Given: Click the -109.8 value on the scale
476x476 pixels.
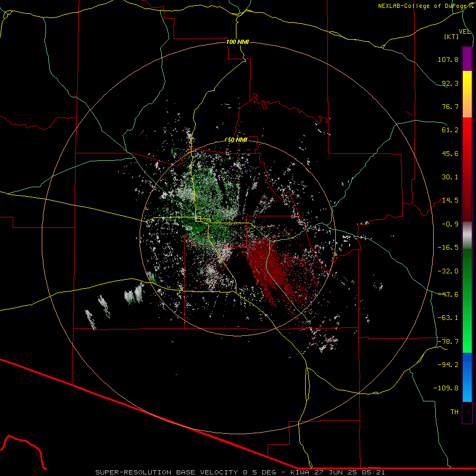Looking at the screenshot, I should tap(446, 388).
